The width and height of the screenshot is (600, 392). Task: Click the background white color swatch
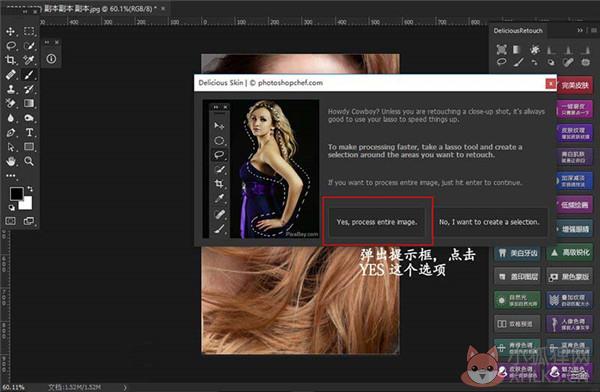[26, 203]
